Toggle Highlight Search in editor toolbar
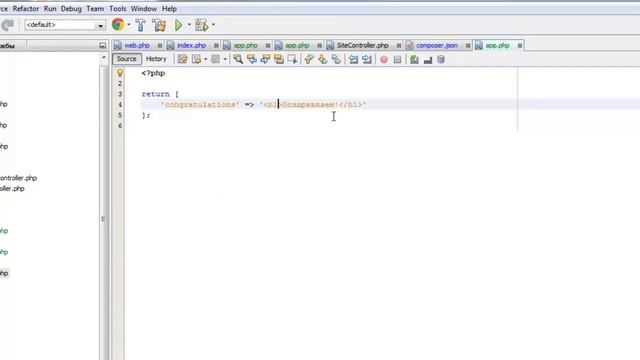The height and width of the screenshot is (360, 640). pyautogui.click(x=279, y=60)
